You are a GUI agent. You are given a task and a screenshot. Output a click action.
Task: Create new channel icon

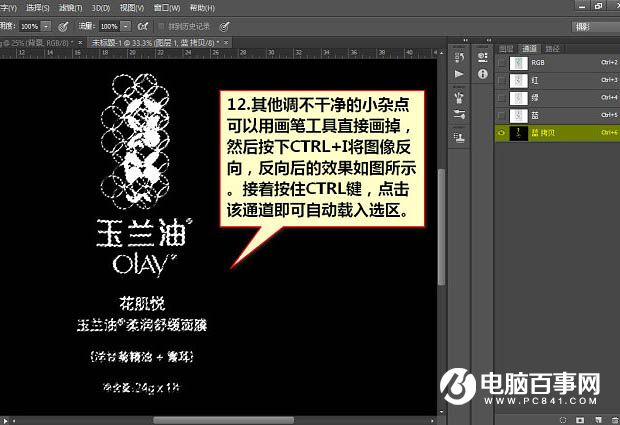coord(598,420)
